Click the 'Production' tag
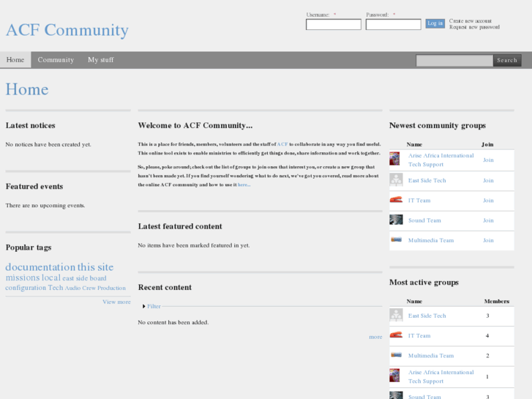 (x=111, y=288)
